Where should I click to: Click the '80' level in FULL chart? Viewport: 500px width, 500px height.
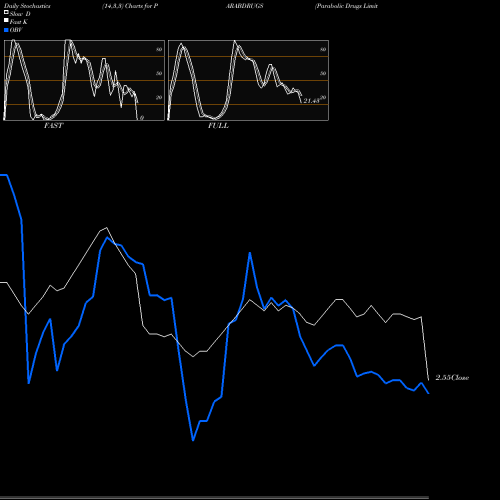coord(323,49)
